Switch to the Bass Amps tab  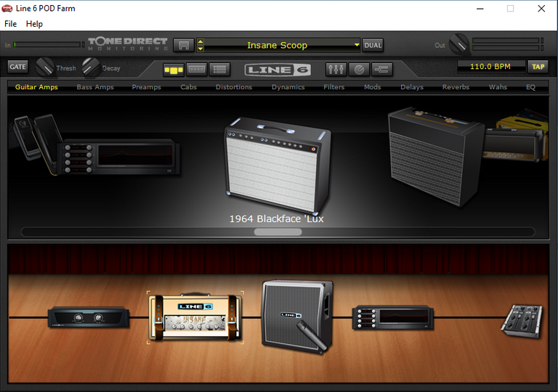coord(95,87)
